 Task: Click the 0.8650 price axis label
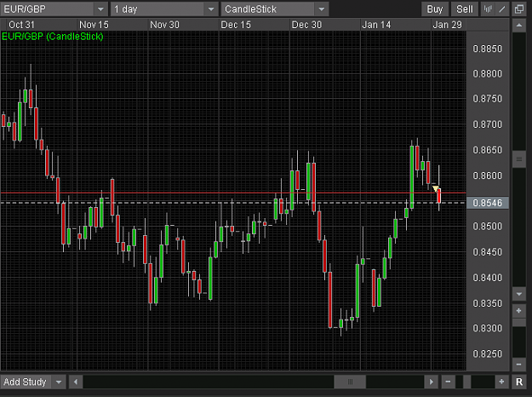click(x=487, y=150)
